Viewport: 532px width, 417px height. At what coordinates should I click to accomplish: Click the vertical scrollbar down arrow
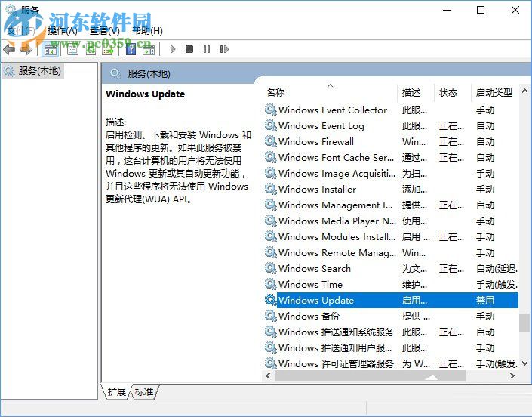(524, 363)
